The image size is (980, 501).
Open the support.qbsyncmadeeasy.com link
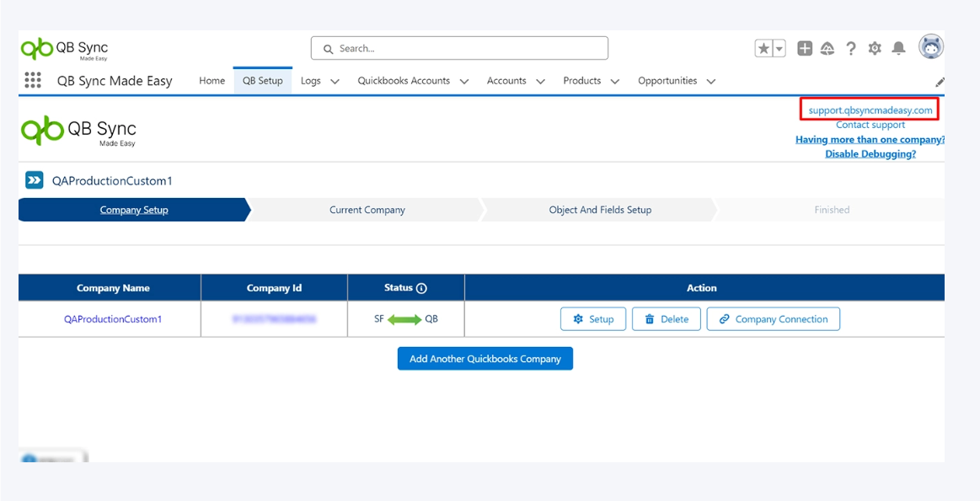point(870,110)
